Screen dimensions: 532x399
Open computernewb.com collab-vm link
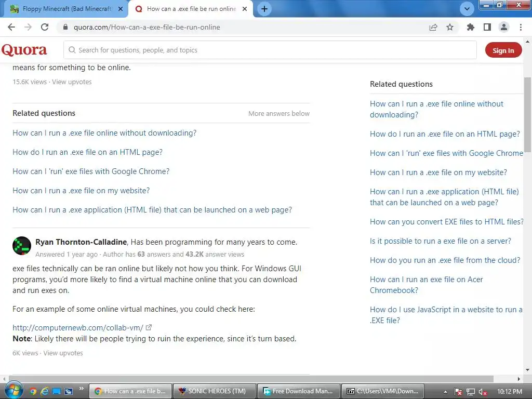point(78,328)
